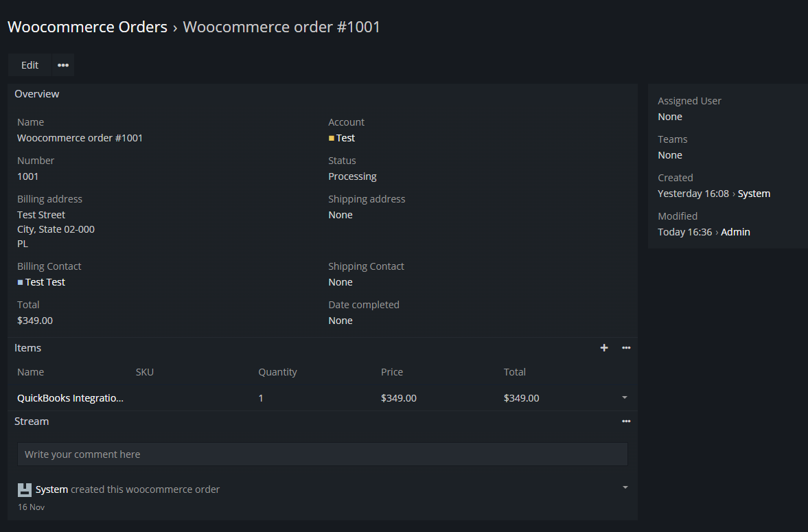Add a new item with plus icon
The image size is (808, 532).
[604, 348]
